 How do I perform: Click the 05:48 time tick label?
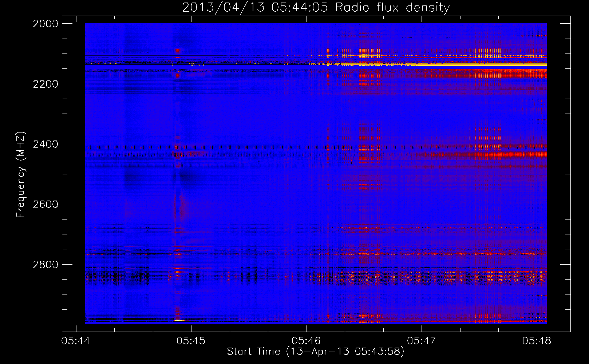pos(537,341)
